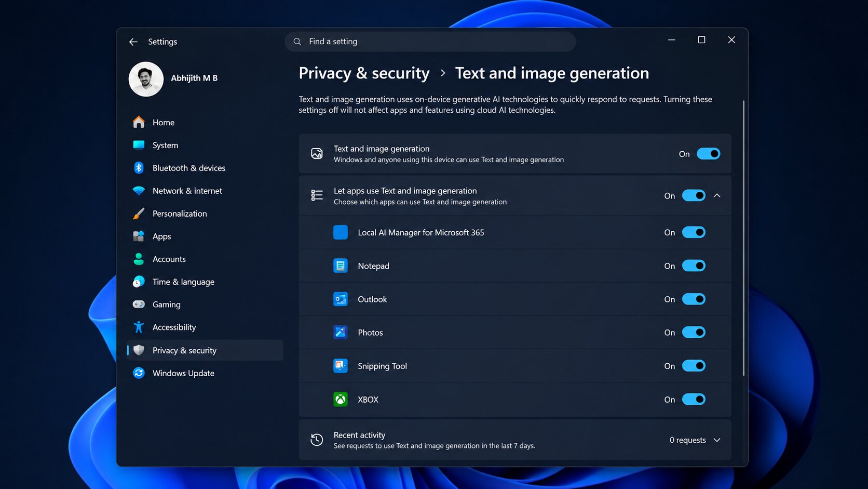This screenshot has width=868, height=489.
Task: Click Privacy & security breadcrumb link
Action: click(364, 73)
